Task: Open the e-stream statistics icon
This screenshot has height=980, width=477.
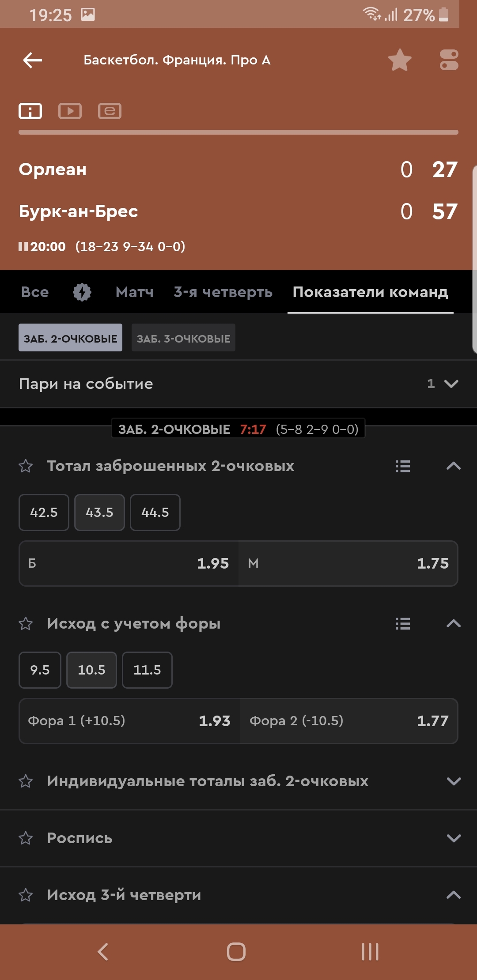Action: click(x=110, y=111)
